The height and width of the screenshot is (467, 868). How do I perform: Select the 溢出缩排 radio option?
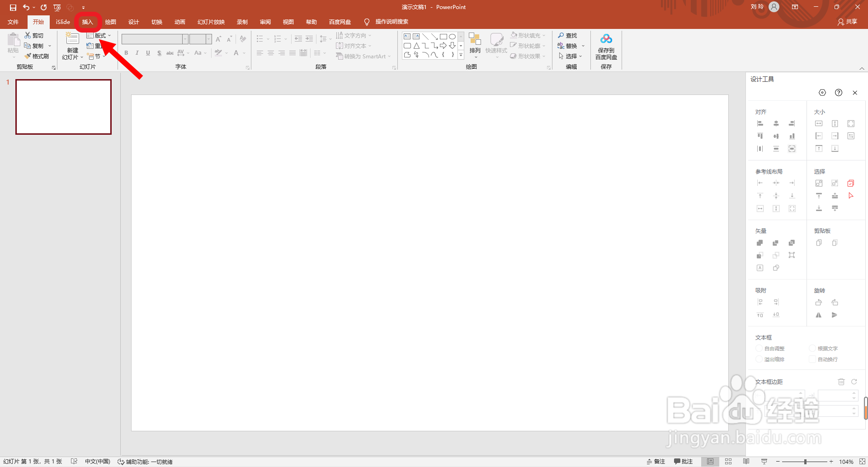[x=759, y=359]
